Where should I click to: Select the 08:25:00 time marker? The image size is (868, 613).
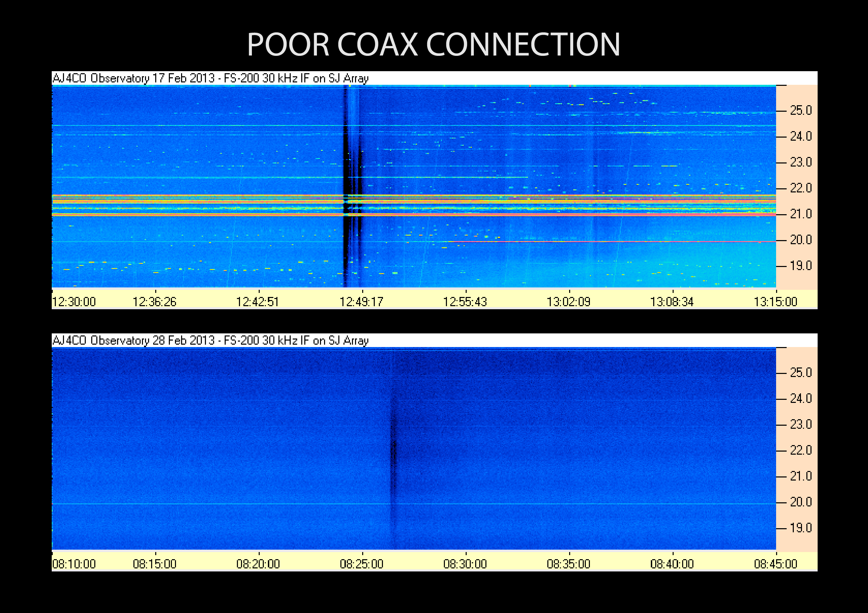tap(361, 564)
